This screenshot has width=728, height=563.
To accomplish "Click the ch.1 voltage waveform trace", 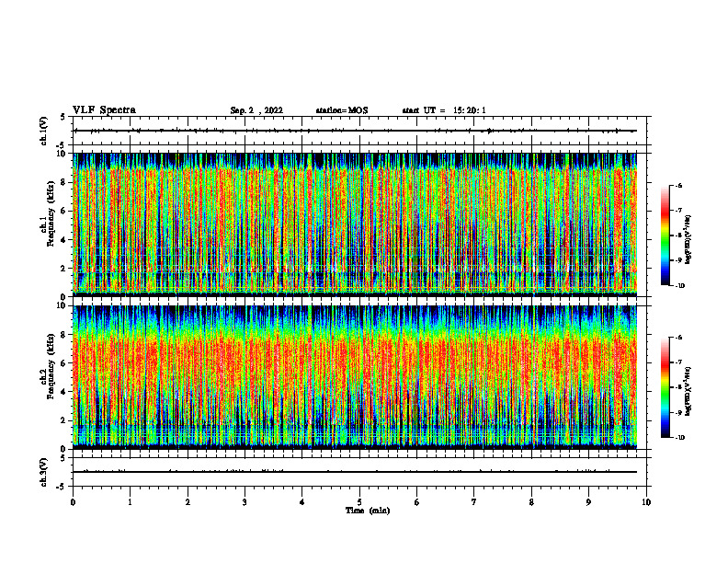I will point(355,131).
